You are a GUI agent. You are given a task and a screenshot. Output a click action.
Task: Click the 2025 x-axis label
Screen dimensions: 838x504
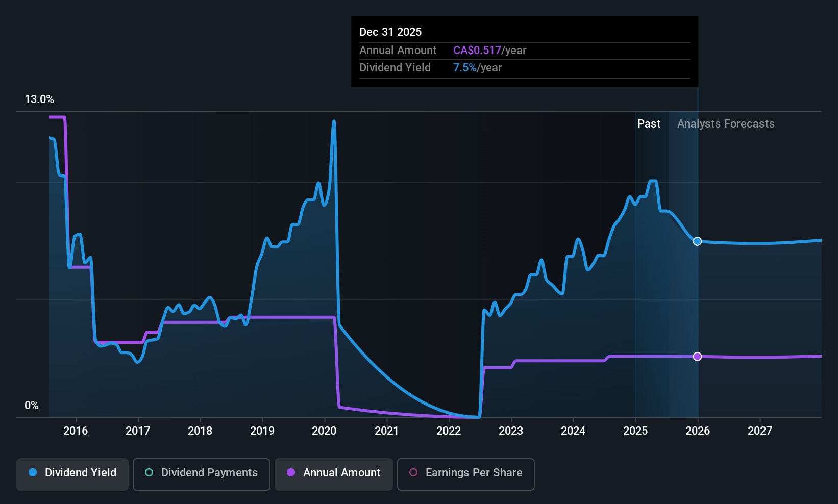pyautogui.click(x=635, y=431)
